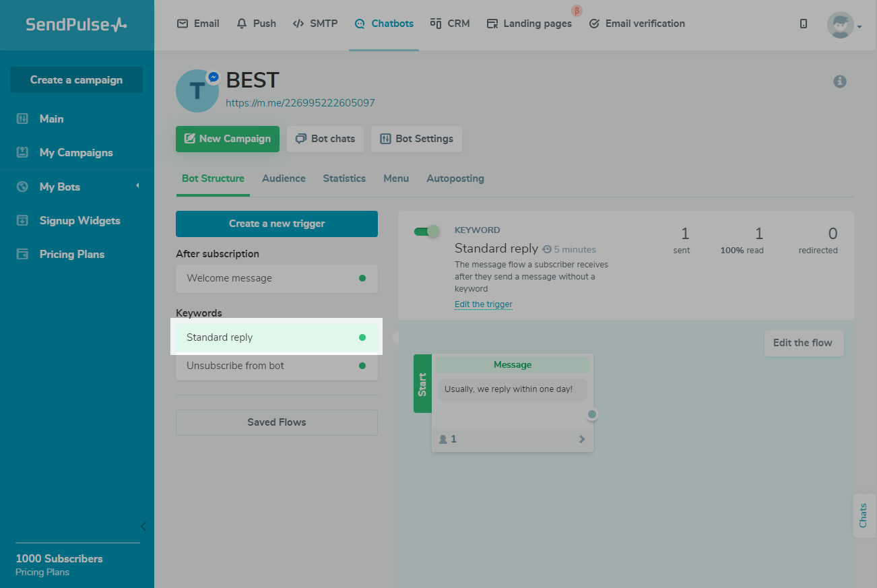Click the Messenger badge on the bot avatar
This screenshot has height=588, width=877.
coord(214,77)
